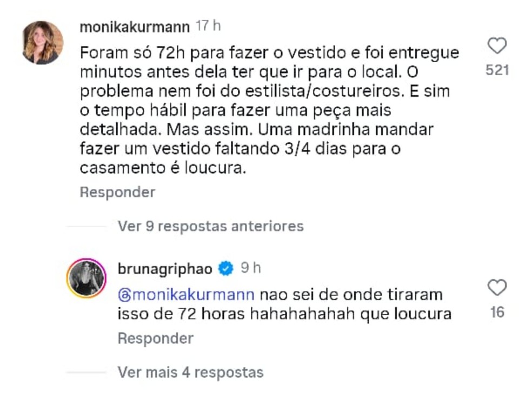Open brunagriphao's story ring avatar

click(x=86, y=279)
